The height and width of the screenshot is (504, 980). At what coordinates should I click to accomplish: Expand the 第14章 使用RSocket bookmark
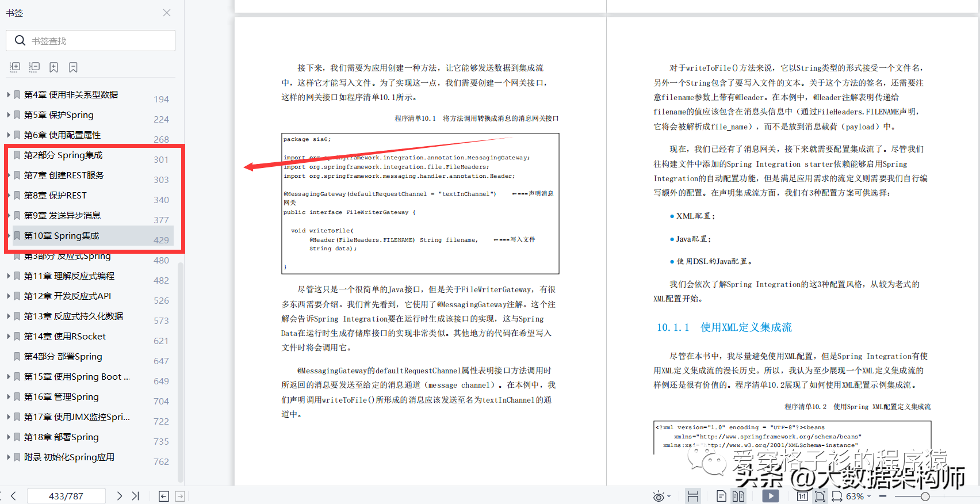[8, 336]
